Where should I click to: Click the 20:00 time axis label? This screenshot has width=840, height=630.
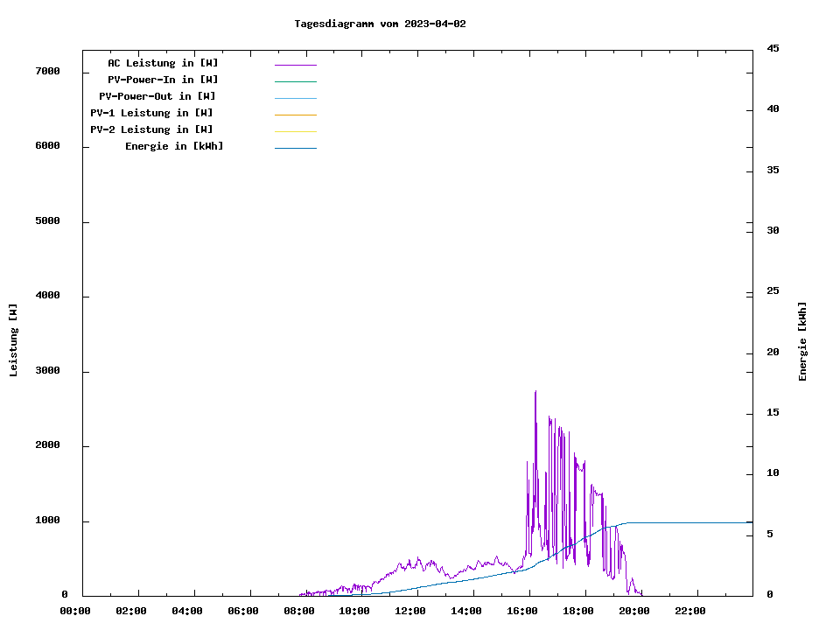click(x=634, y=611)
